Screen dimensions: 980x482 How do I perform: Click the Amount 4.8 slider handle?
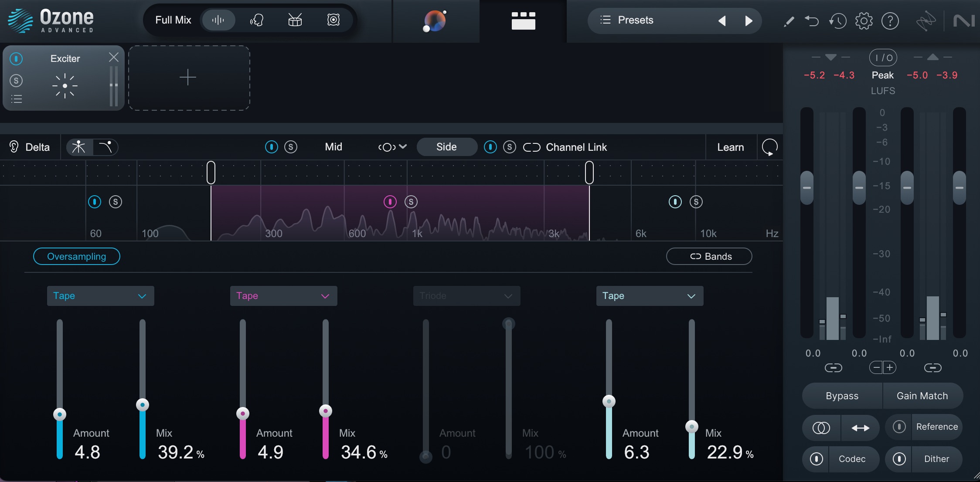[x=60, y=414]
